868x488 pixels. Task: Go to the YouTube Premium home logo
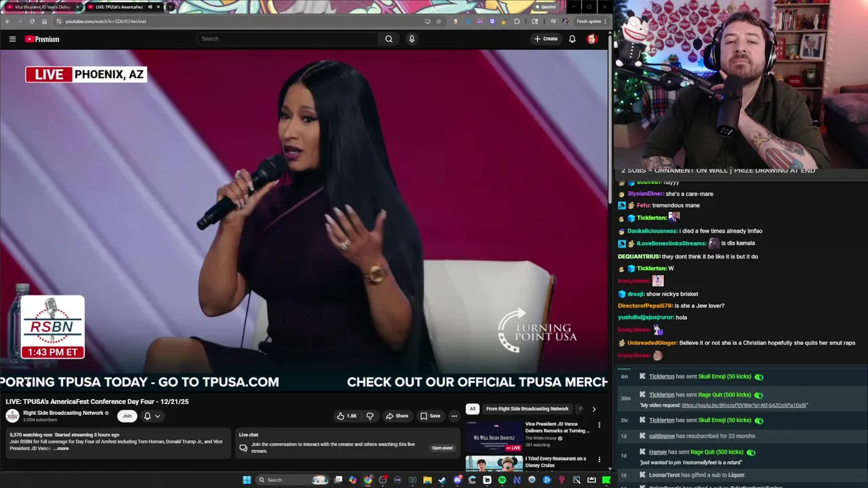[42, 39]
